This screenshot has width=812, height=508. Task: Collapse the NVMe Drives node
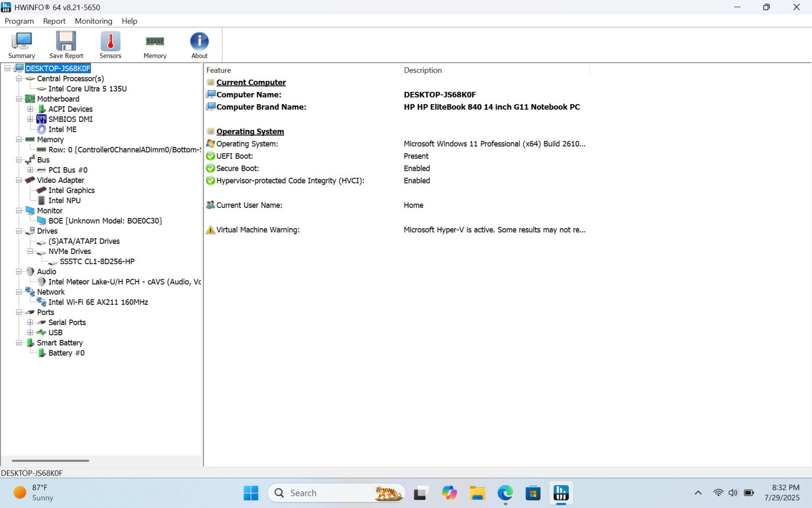click(30, 251)
